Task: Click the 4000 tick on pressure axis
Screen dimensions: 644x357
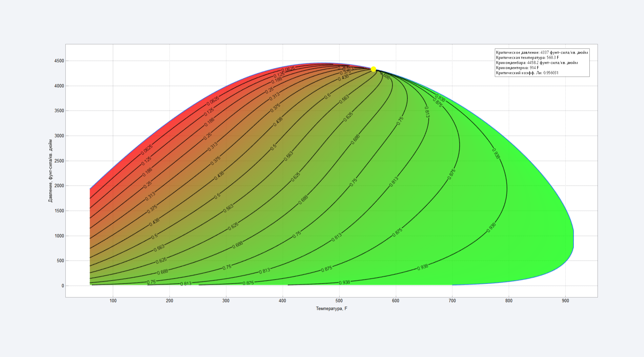Action: (x=59, y=86)
